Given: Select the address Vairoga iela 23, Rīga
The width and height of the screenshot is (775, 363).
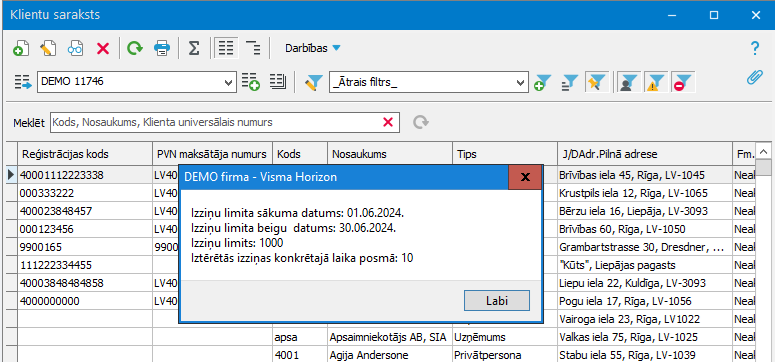Looking at the screenshot, I should click(645, 319).
